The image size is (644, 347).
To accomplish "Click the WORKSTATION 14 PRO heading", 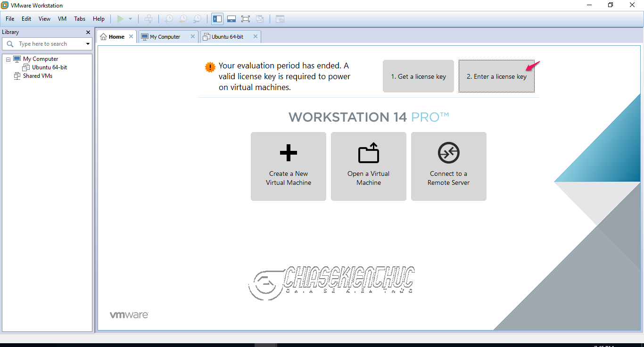I will [369, 117].
